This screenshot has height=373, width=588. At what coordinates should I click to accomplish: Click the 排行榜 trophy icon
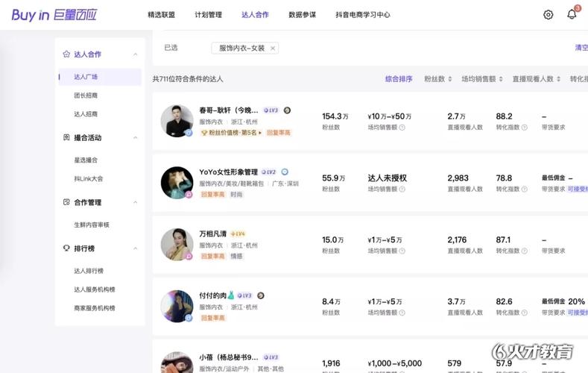pyautogui.click(x=66, y=248)
